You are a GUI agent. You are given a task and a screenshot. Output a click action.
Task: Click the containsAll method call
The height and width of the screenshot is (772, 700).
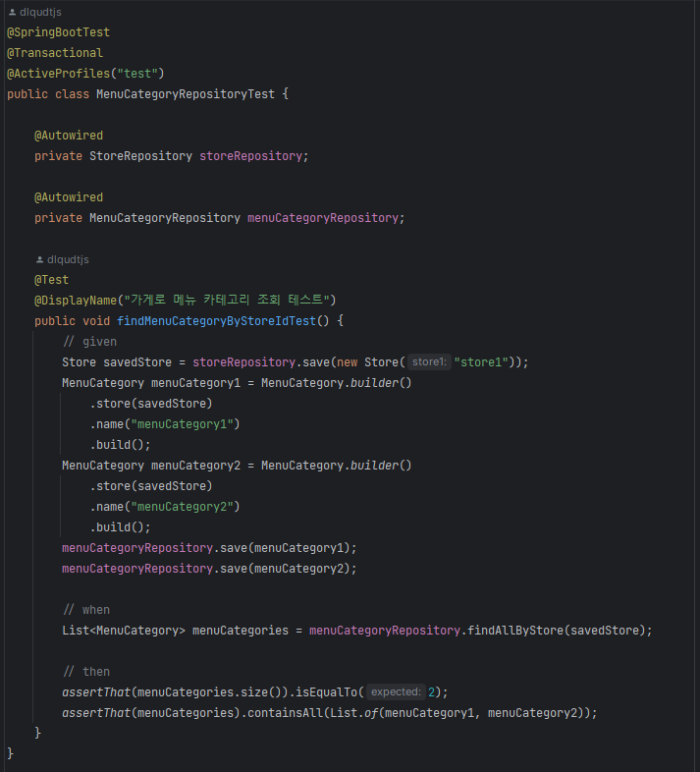285,713
